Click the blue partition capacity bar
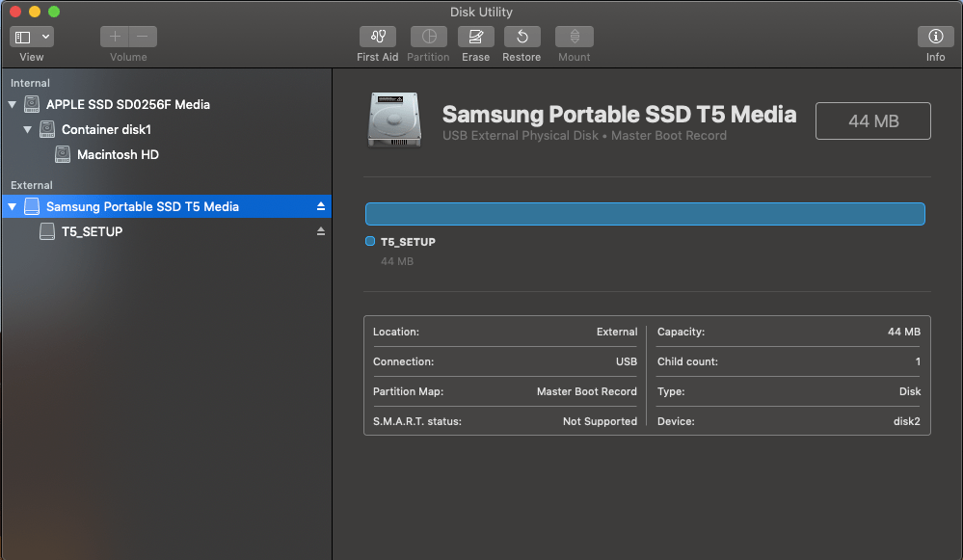The width and height of the screenshot is (963, 560). pyautogui.click(x=644, y=213)
